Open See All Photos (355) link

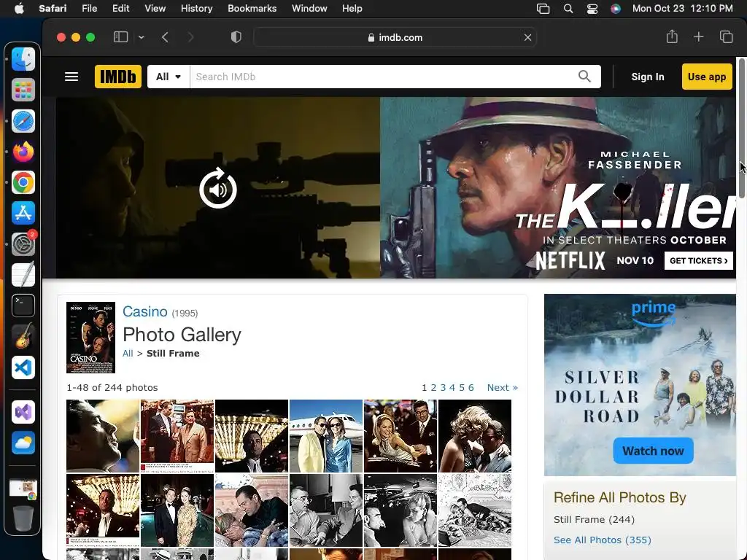click(x=602, y=540)
